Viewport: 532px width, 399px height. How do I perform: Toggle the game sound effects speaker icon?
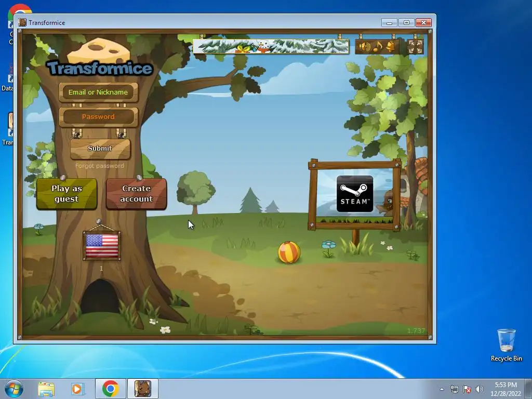pyautogui.click(x=365, y=46)
